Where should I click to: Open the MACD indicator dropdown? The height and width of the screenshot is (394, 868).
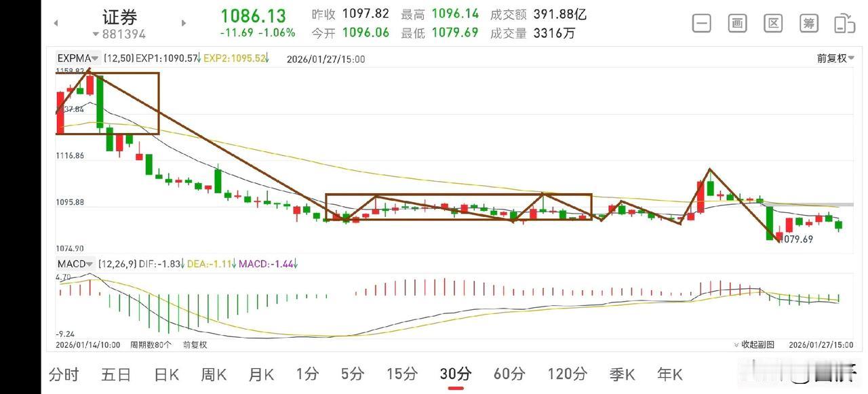[x=73, y=264]
